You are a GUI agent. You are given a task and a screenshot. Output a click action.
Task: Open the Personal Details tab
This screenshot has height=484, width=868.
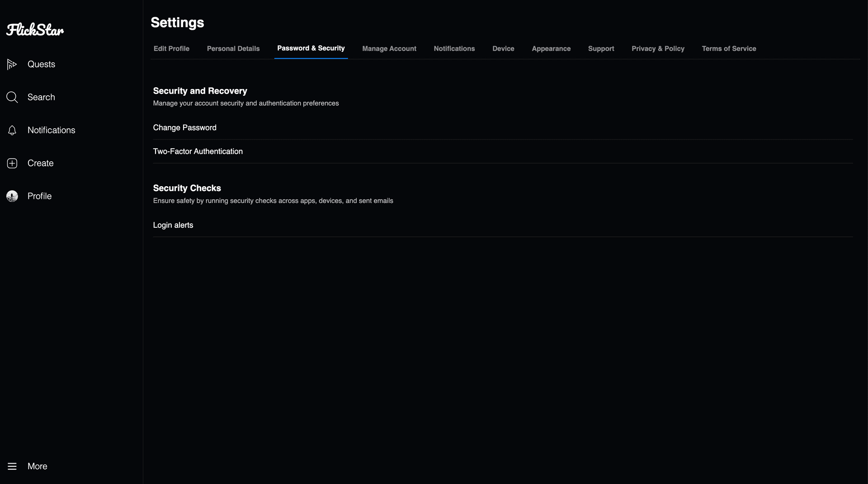coord(233,48)
